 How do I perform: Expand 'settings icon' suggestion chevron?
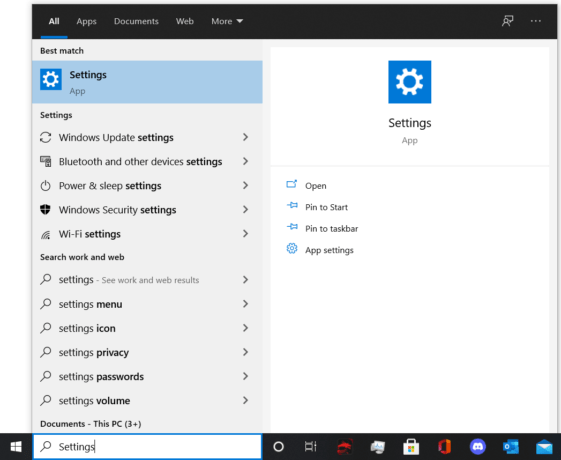[245, 328]
